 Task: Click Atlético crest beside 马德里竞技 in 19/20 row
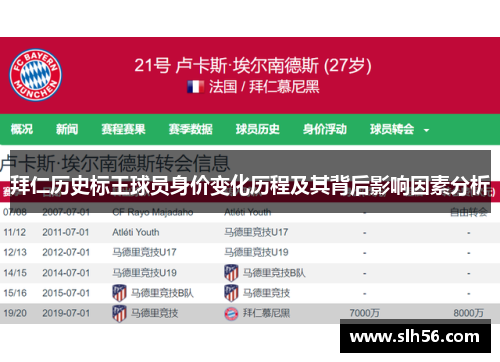pyautogui.click(x=119, y=313)
